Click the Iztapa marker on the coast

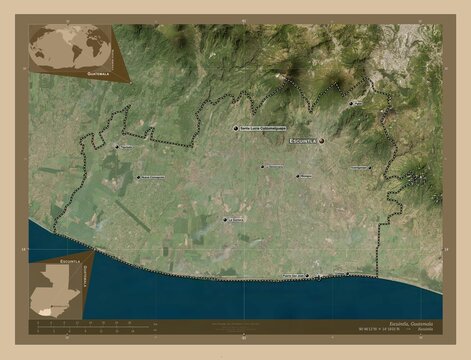pyautogui.click(x=347, y=274)
